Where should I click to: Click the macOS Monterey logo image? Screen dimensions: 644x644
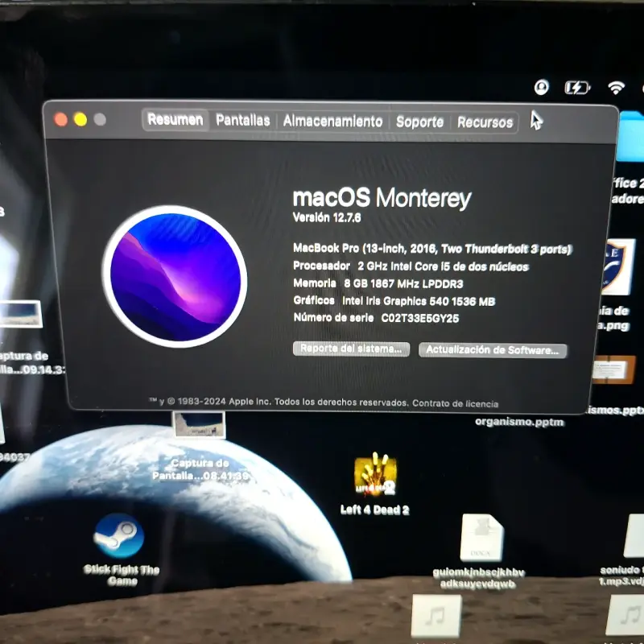[175, 277]
